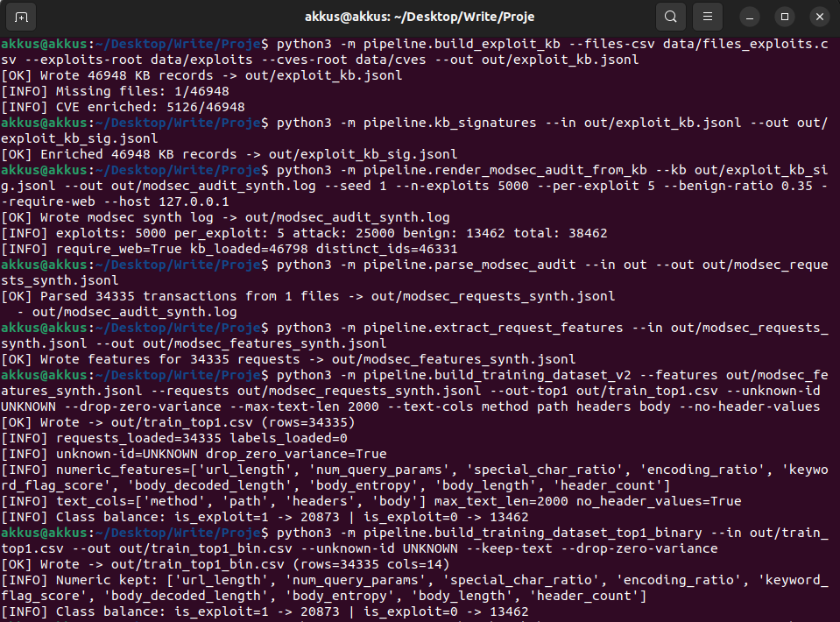This screenshot has height=622, width=840.
Task: Click 'Parsed 34335 transactions' output line
Action: 308,296
